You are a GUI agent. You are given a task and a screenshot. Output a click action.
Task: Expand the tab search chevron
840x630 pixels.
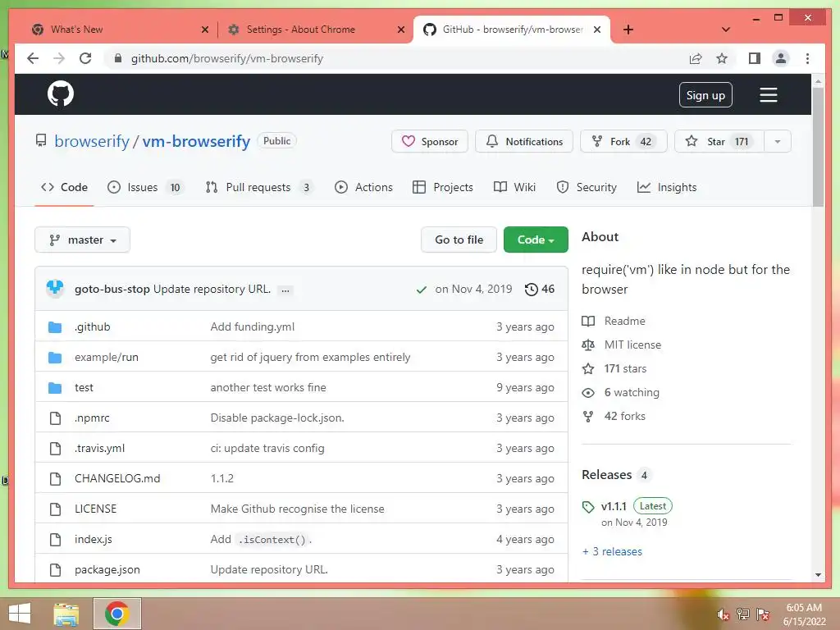click(726, 30)
